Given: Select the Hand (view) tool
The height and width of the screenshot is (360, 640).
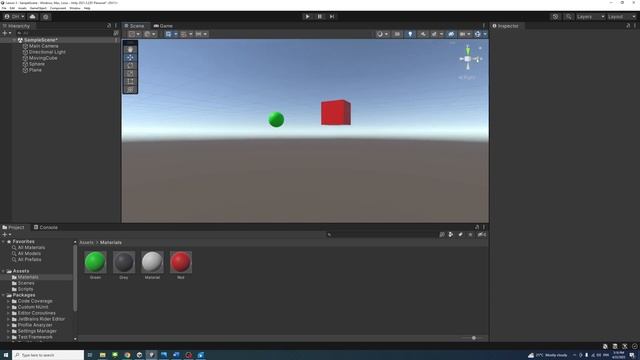Looking at the screenshot, I should click(x=130, y=50).
